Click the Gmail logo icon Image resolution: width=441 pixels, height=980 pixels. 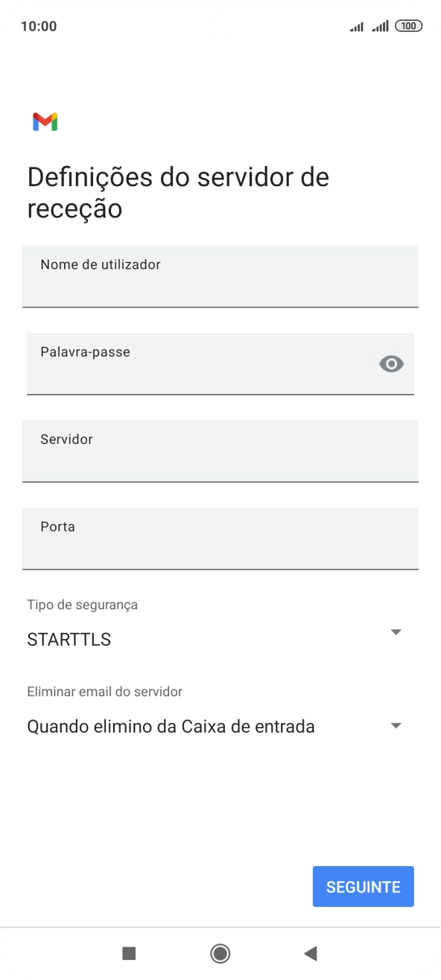point(44,121)
